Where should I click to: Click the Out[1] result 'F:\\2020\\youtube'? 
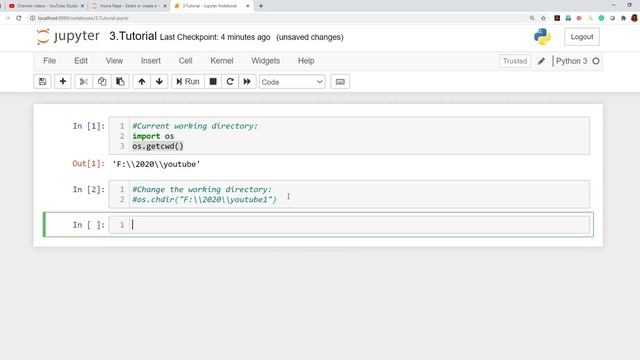157,164
